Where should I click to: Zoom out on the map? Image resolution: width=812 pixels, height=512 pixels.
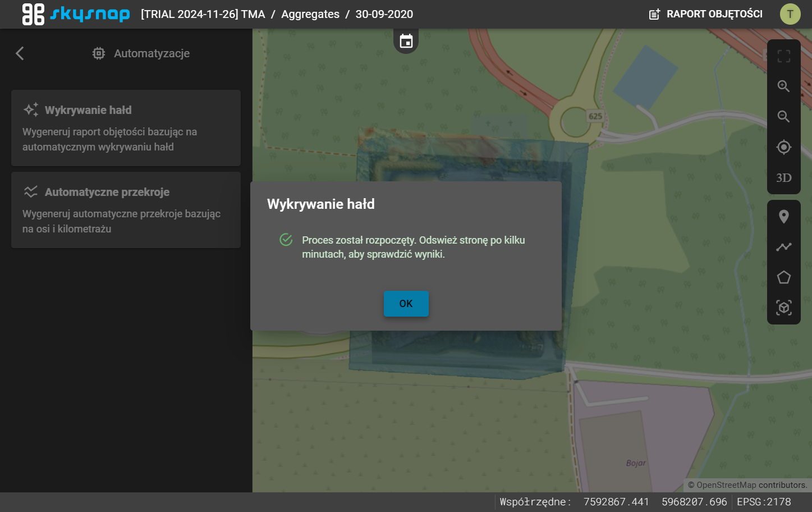783,117
